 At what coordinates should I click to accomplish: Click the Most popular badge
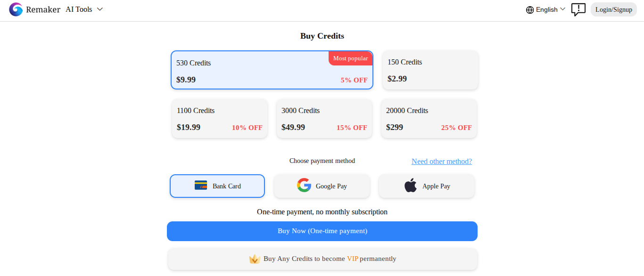coord(350,58)
